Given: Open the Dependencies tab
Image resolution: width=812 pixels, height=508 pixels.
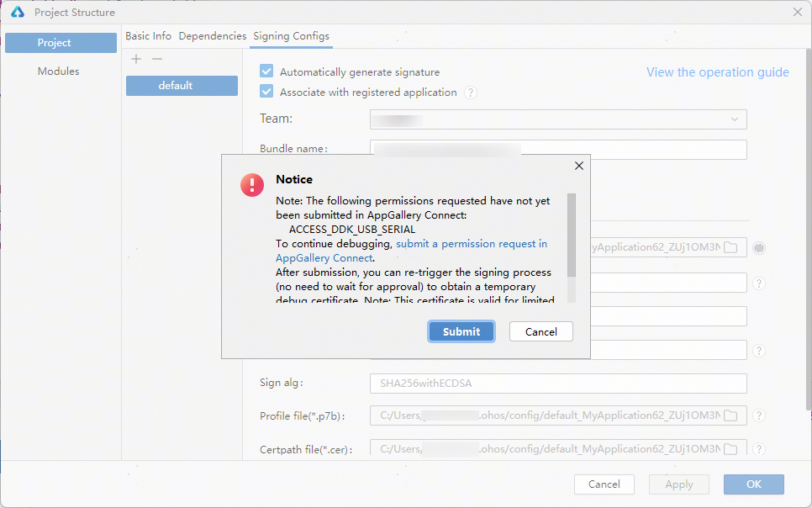Looking at the screenshot, I should tap(213, 36).
